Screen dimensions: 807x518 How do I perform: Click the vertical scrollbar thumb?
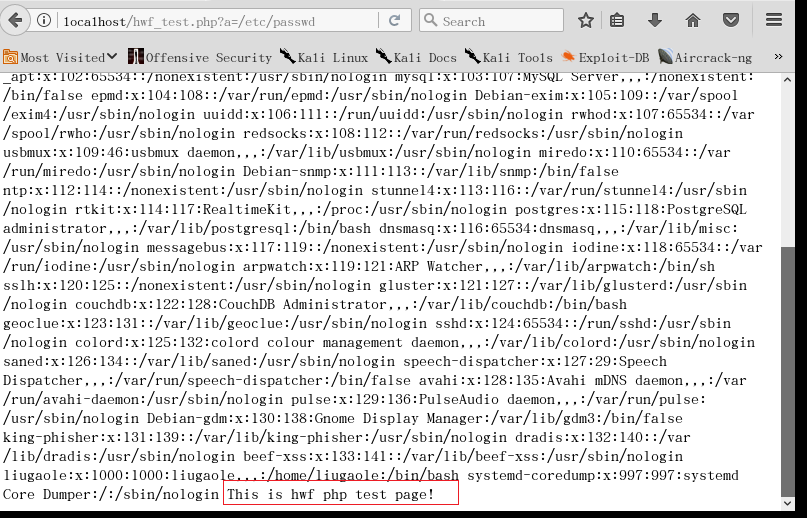[x=787, y=371]
